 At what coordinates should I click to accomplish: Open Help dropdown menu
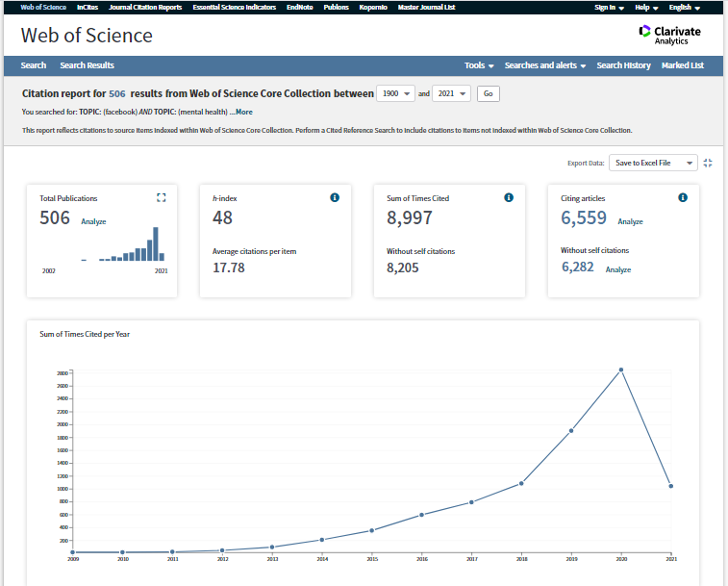646,8
